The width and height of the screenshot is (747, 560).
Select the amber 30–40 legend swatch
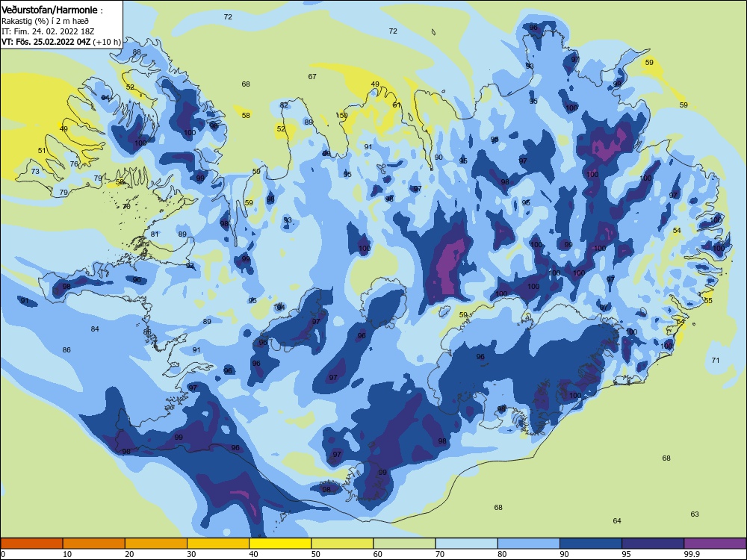pyautogui.click(x=218, y=544)
